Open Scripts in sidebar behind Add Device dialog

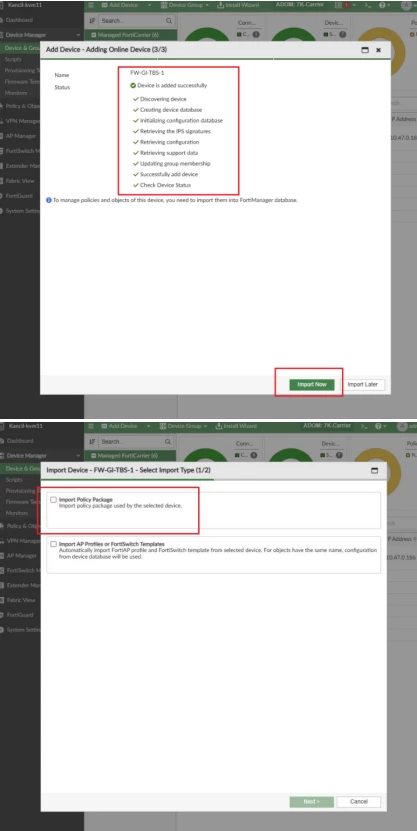[x=13, y=59]
